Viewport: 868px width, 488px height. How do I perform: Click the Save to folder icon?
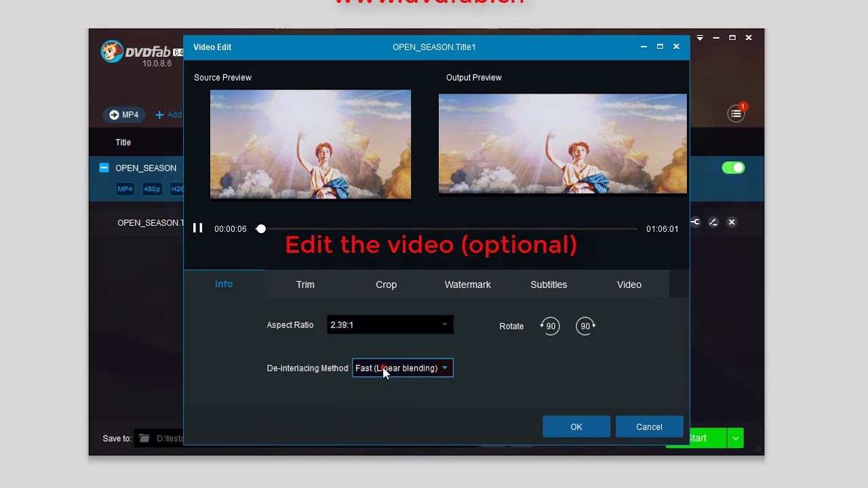[144, 439]
